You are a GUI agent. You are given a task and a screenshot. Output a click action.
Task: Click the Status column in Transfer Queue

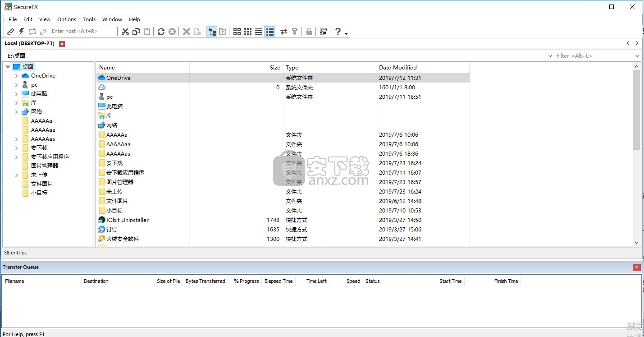click(x=385, y=281)
